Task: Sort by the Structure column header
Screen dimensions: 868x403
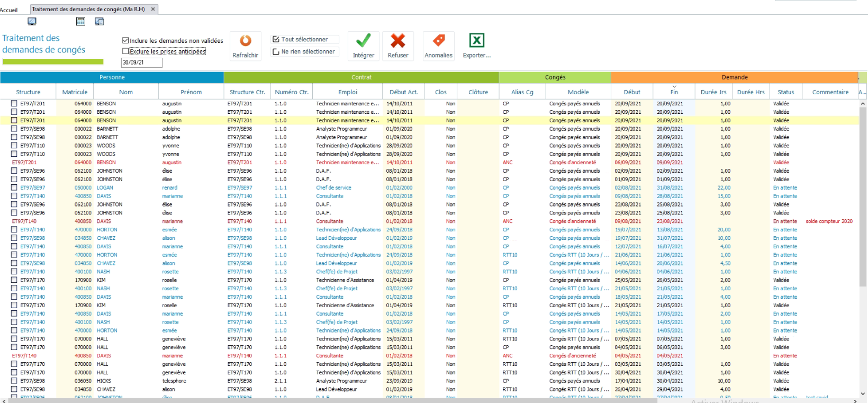Action: pyautogui.click(x=28, y=92)
